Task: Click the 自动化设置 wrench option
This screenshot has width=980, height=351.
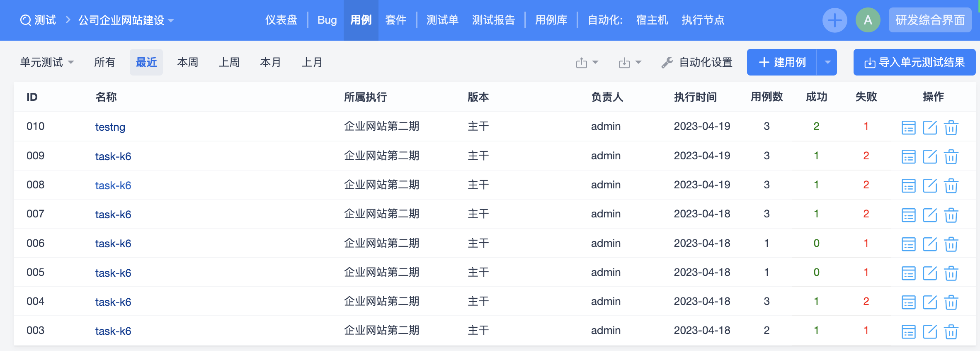Action: [697, 62]
